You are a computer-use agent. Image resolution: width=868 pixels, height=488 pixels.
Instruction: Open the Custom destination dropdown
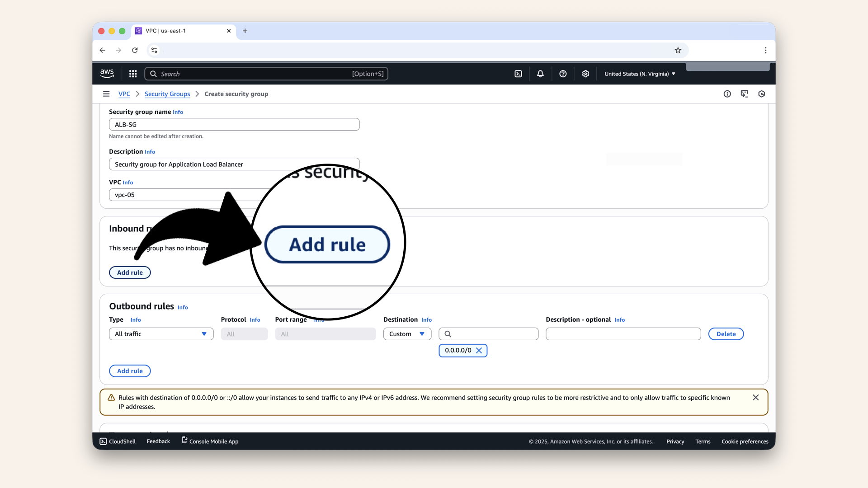407,334
